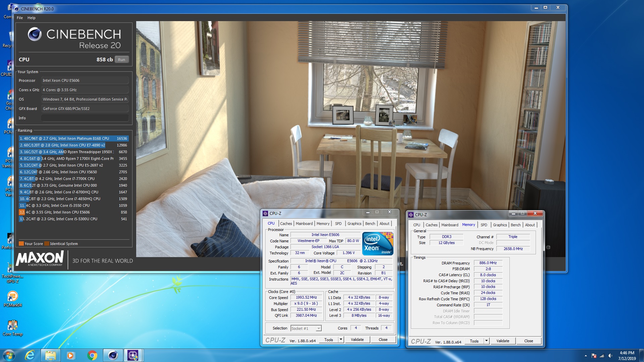Open Cinebench File menu
Viewport: 644px width, 362px height.
point(20,18)
